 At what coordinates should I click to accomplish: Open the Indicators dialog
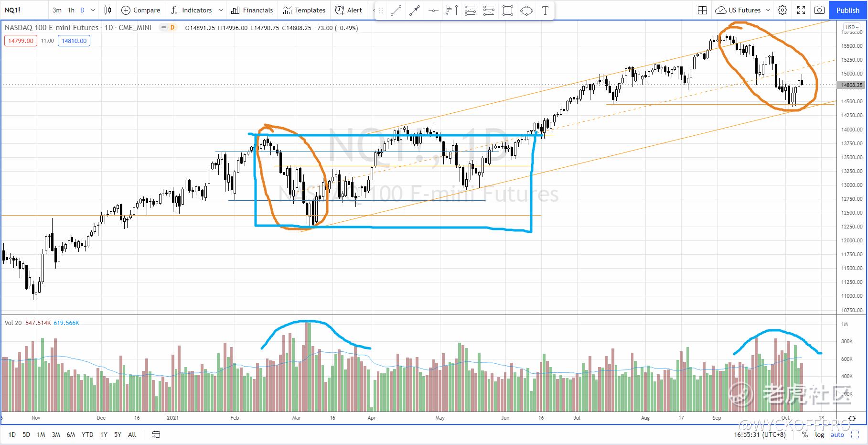coord(192,10)
